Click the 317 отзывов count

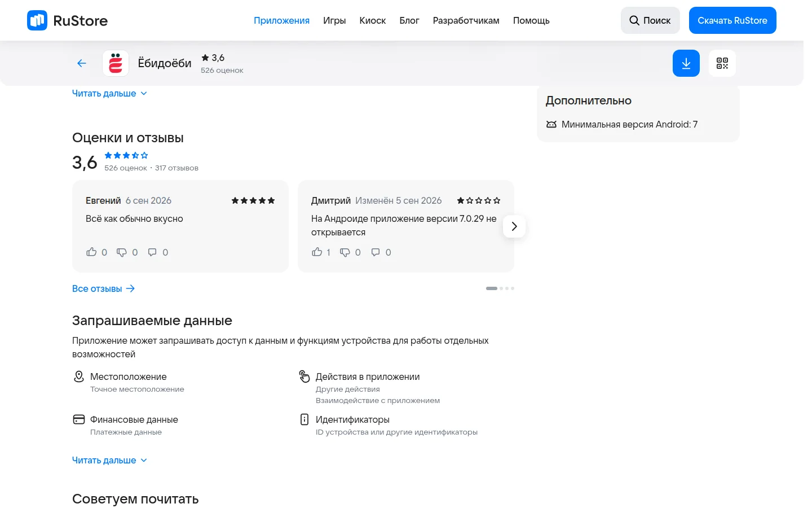coord(176,168)
